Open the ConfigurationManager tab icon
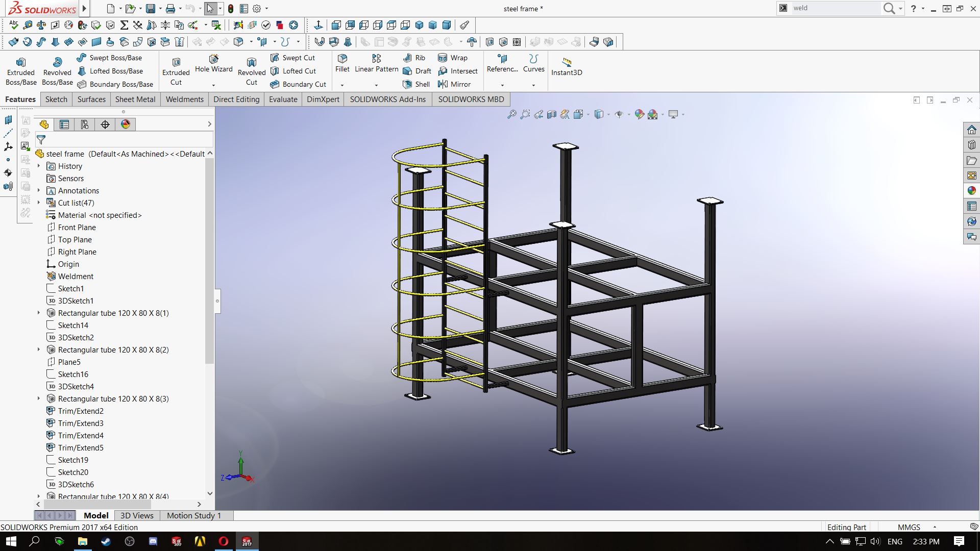This screenshot has height=551, width=980. point(84,124)
